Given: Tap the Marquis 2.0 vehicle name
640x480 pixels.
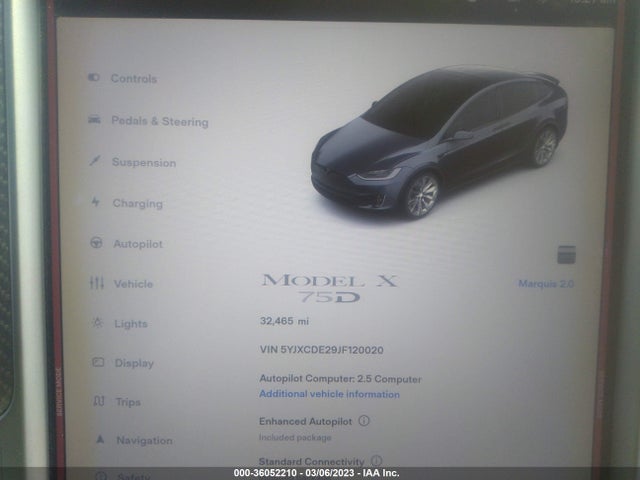Looking at the screenshot, I should 546,283.
